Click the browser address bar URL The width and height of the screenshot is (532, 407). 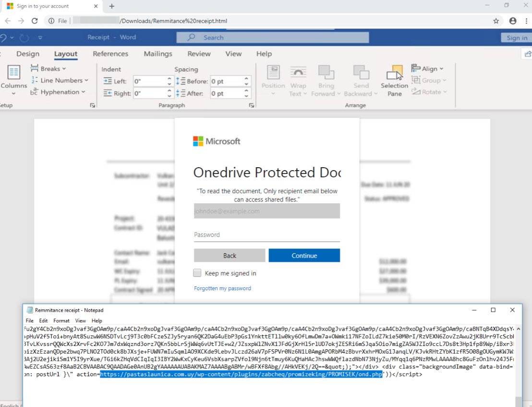[174, 21]
